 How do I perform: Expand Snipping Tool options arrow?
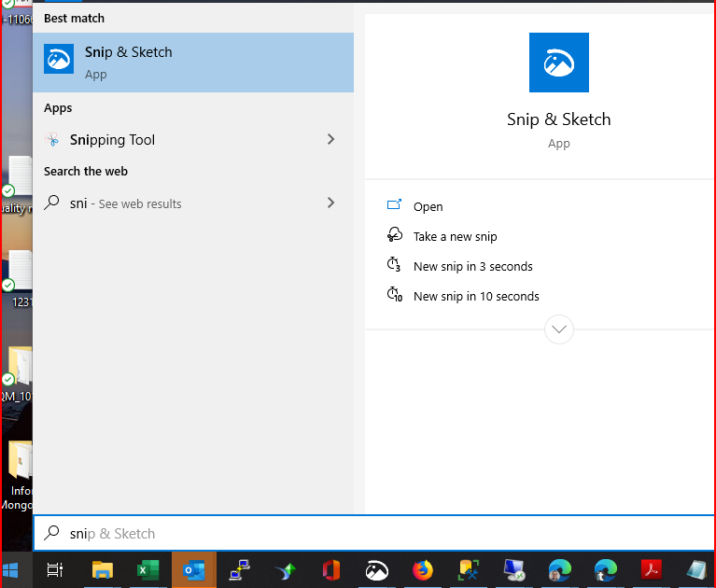330,140
